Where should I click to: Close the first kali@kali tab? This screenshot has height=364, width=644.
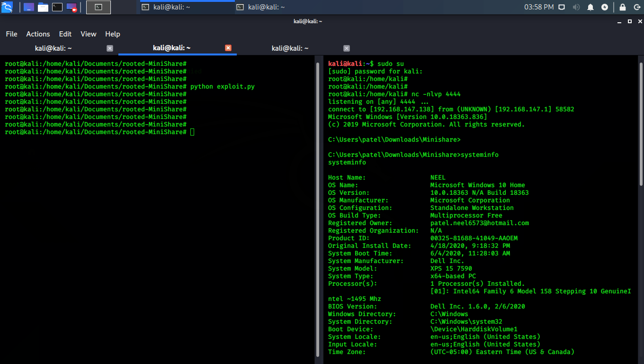[110, 48]
